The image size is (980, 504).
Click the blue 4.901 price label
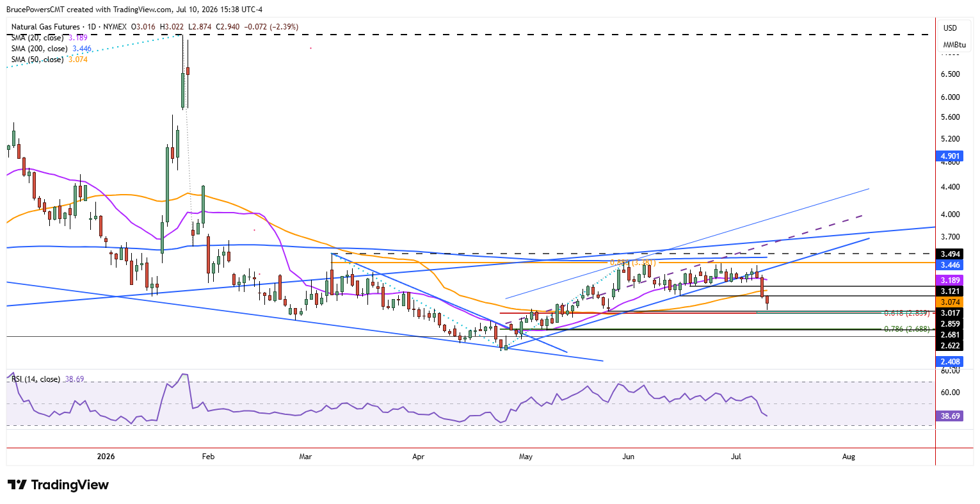point(949,156)
